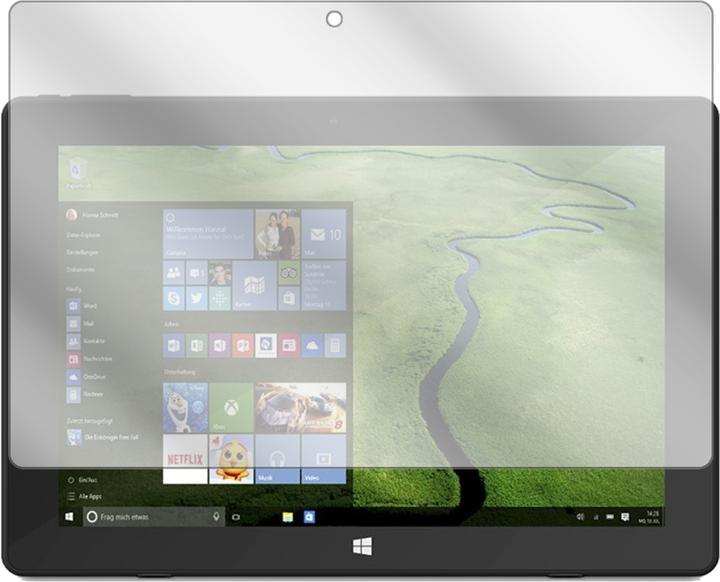Check battery status in system tray

(610, 517)
